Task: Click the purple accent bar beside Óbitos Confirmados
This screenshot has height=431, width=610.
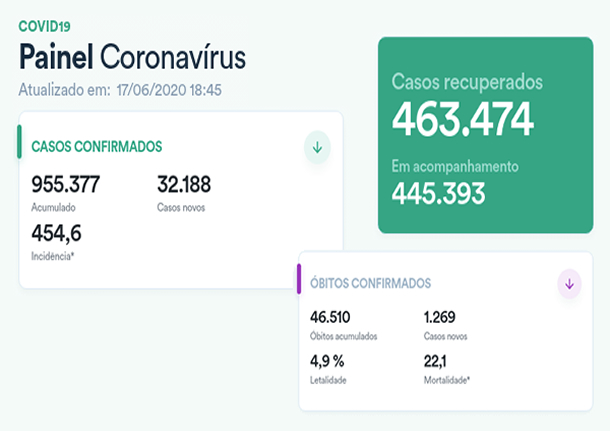Action: coord(299,280)
